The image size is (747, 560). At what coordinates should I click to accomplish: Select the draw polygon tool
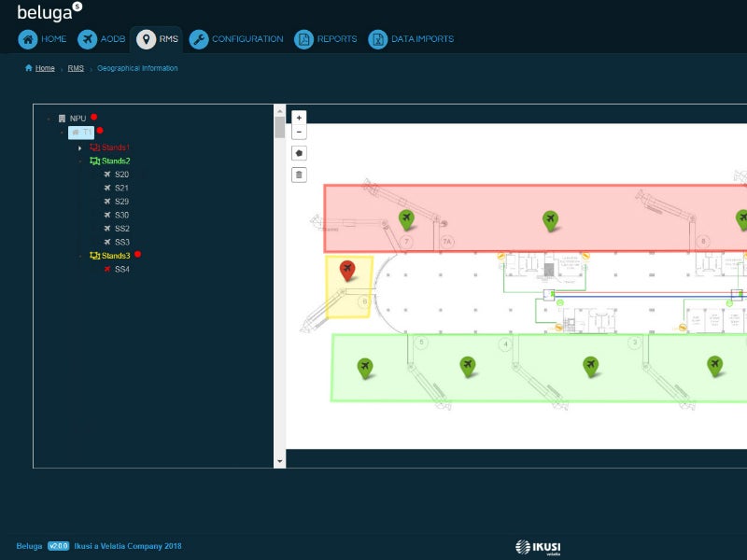point(299,153)
